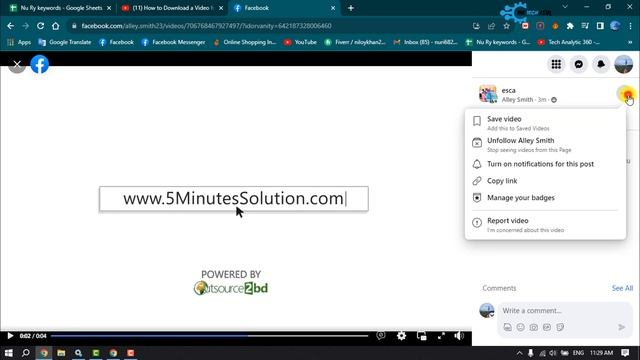The height and width of the screenshot is (360, 640).
Task: Go back in browser history
Action: (x=11, y=26)
